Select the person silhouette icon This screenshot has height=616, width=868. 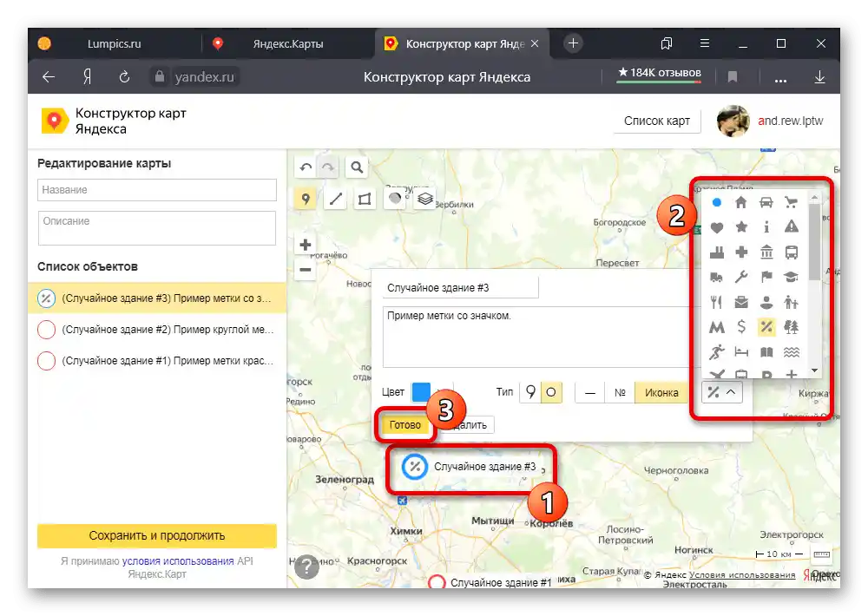[766, 302]
